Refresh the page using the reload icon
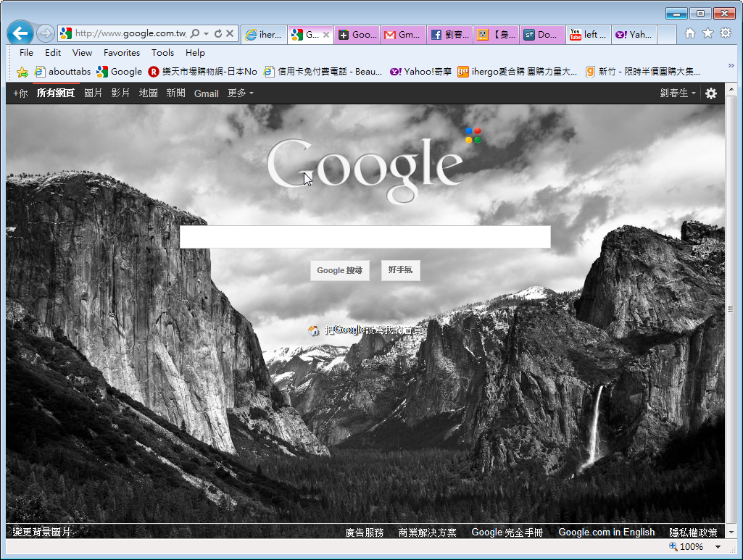 point(218,33)
